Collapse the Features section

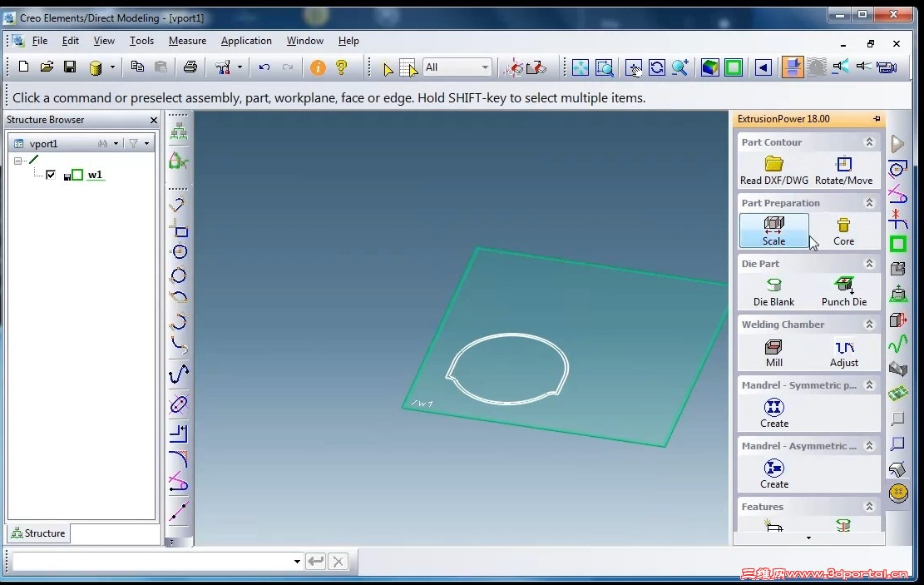868,507
